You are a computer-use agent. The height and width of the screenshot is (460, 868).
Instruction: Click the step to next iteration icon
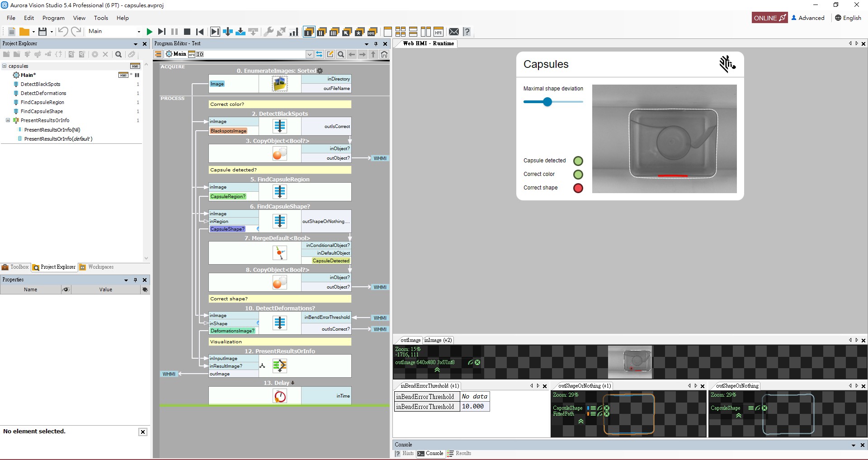point(162,32)
